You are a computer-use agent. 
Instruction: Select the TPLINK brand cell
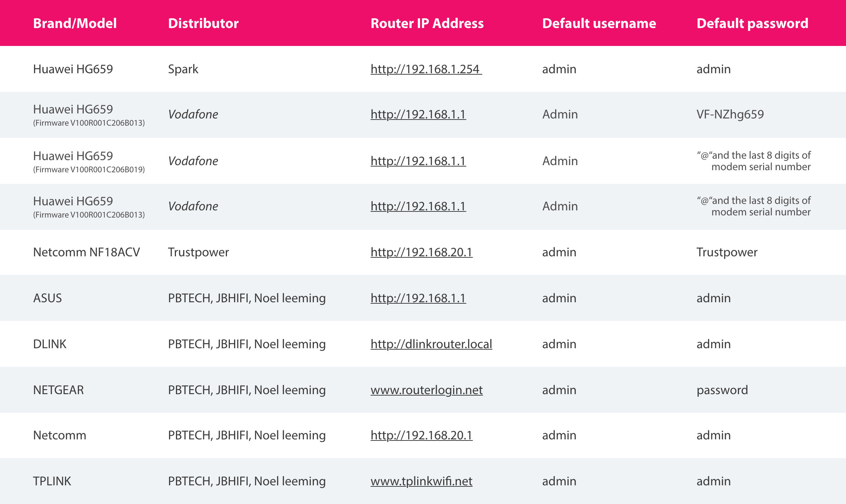click(52, 481)
